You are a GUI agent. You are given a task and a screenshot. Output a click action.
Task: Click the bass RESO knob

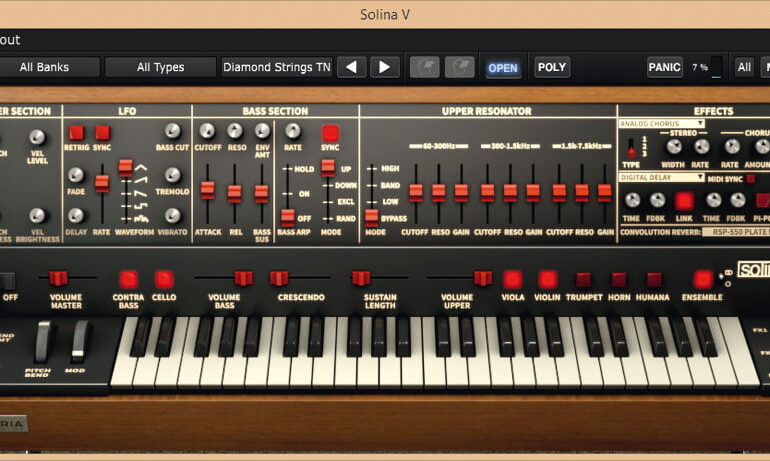click(x=235, y=131)
